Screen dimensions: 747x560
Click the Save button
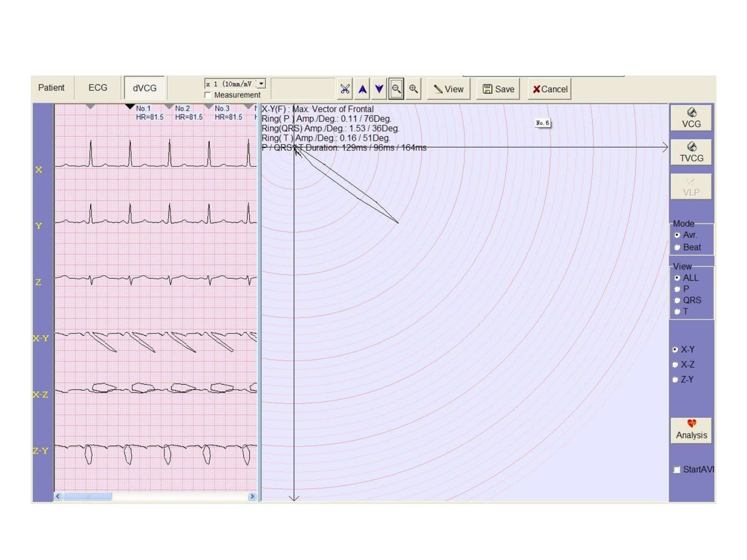tap(499, 89)
